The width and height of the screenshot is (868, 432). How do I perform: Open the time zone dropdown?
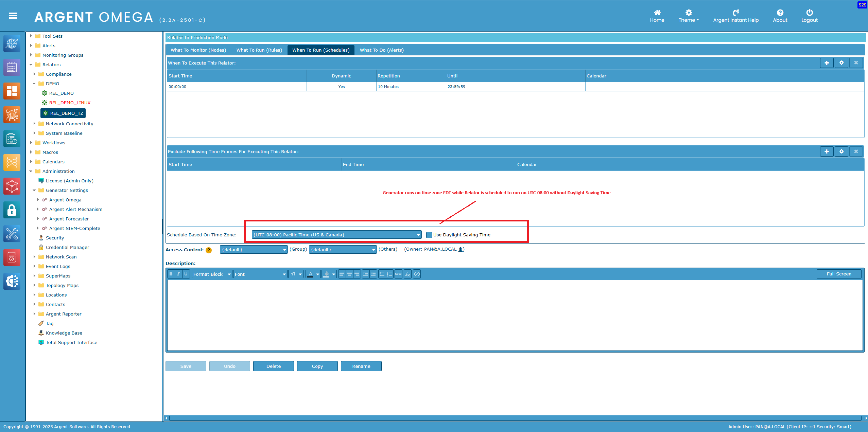pos(336,235)
